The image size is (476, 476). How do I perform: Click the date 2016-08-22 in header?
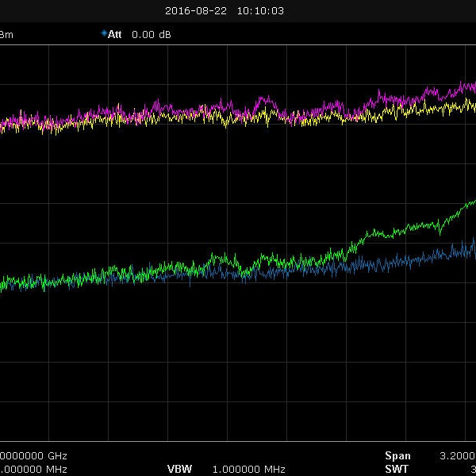pyautogui.click(x=197, y=11)
